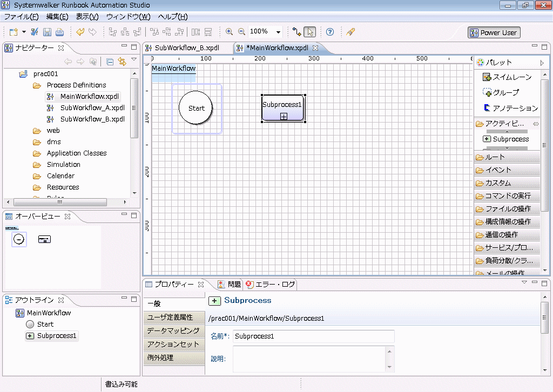
Task: Click the Navigator horizontal scrollbar thumb
Action: tap(60, 202)
